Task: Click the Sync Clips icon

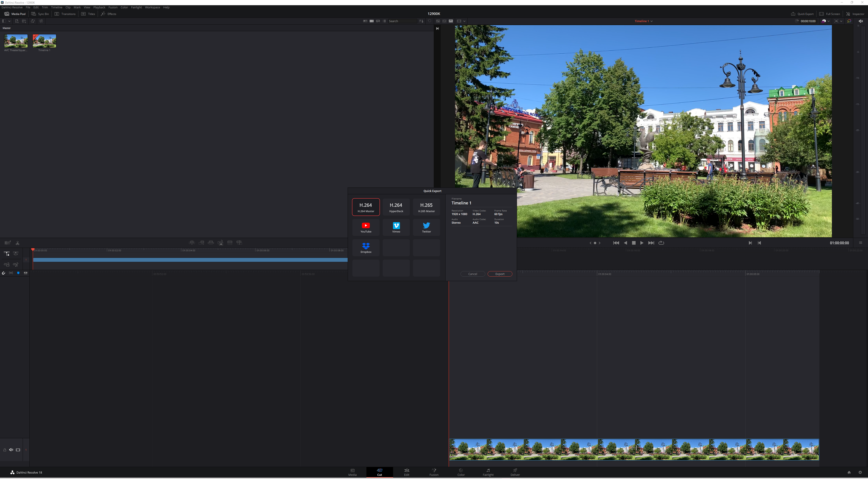Action: [33, 21]
